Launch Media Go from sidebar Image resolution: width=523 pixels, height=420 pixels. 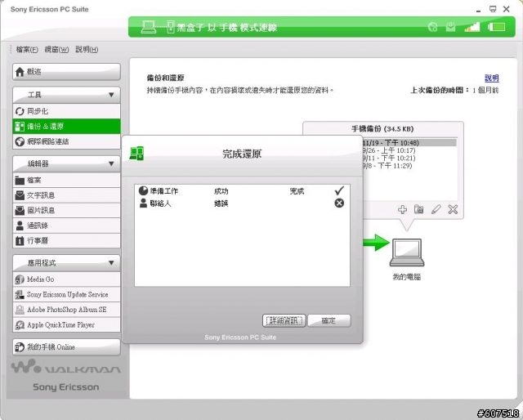click(x=66, y=279)
